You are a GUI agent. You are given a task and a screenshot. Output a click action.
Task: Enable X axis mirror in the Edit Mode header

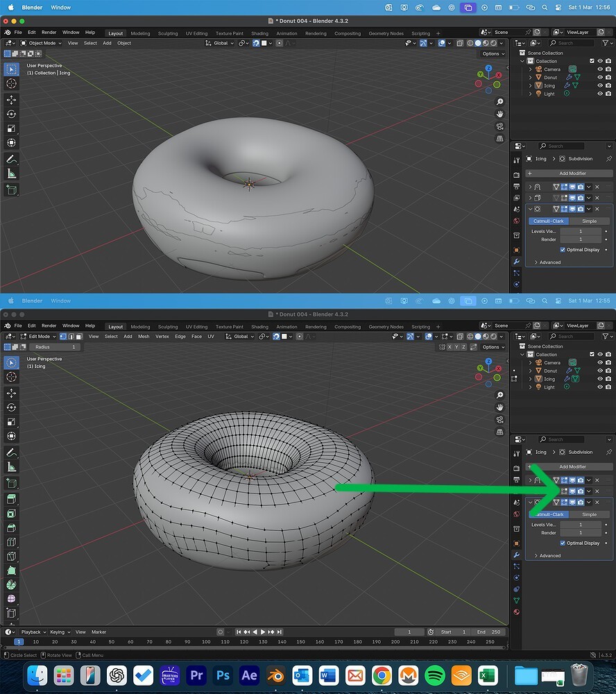tap(450, 347)
